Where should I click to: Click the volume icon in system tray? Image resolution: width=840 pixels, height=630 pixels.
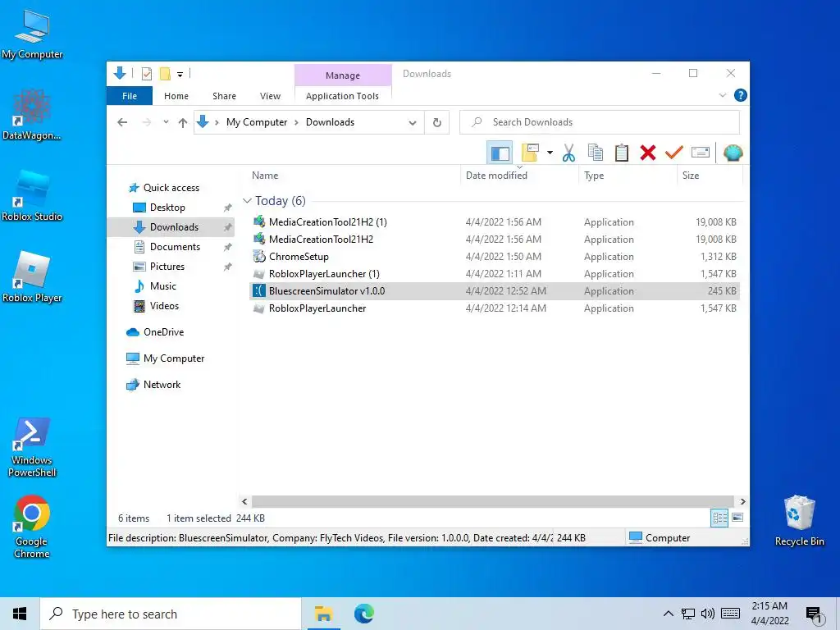(x=708, y=614)
